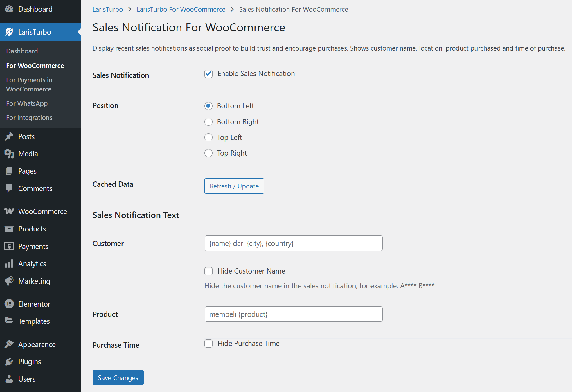Open Elementor menu label
The image size is (572, 392).
(34, 304)
